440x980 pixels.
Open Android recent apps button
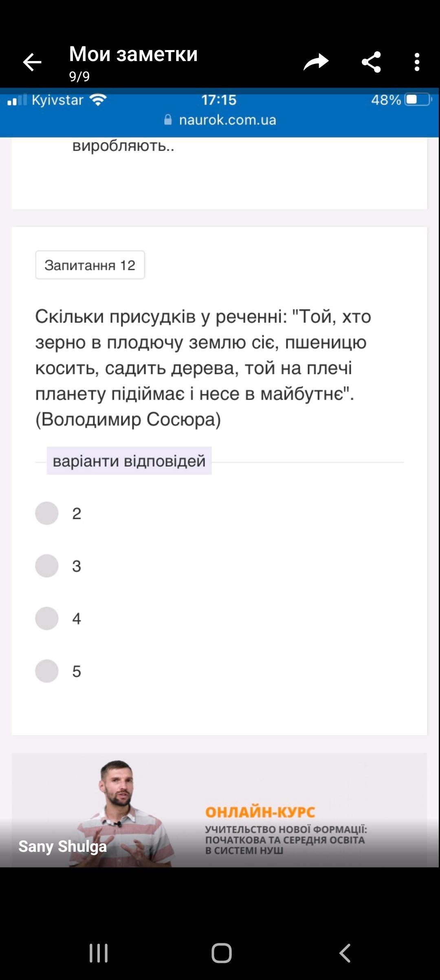(99, 953)
